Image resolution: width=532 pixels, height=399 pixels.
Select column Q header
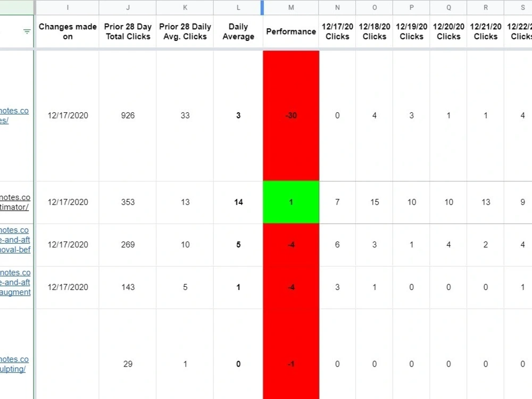pyautogui.click(x=448, y=7)
